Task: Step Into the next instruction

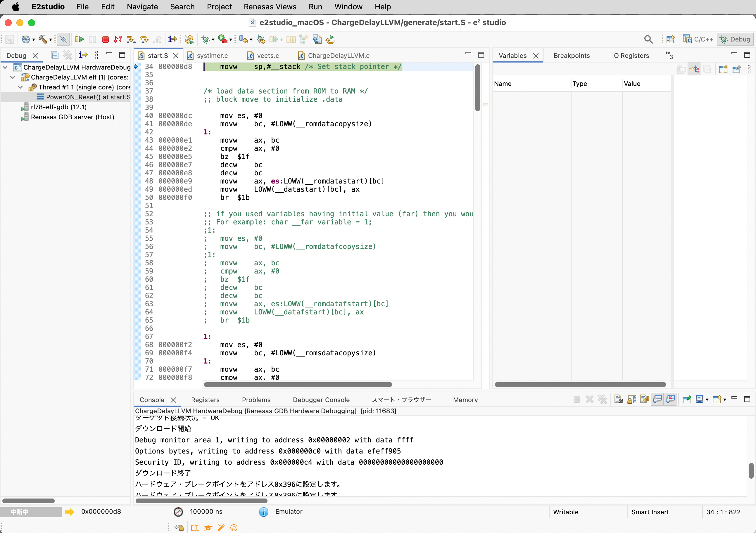Action: 131,39
